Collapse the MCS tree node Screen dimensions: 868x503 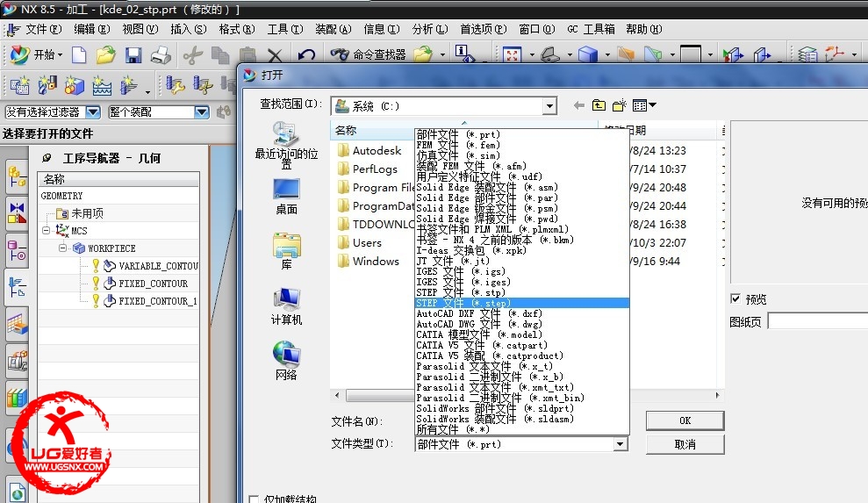[46, 231]
